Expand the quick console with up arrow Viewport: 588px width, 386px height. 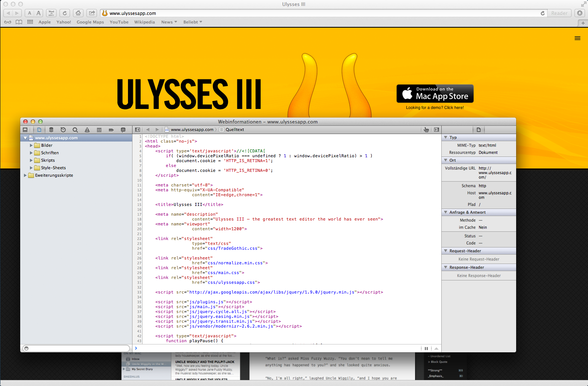(x=436, y=349)
